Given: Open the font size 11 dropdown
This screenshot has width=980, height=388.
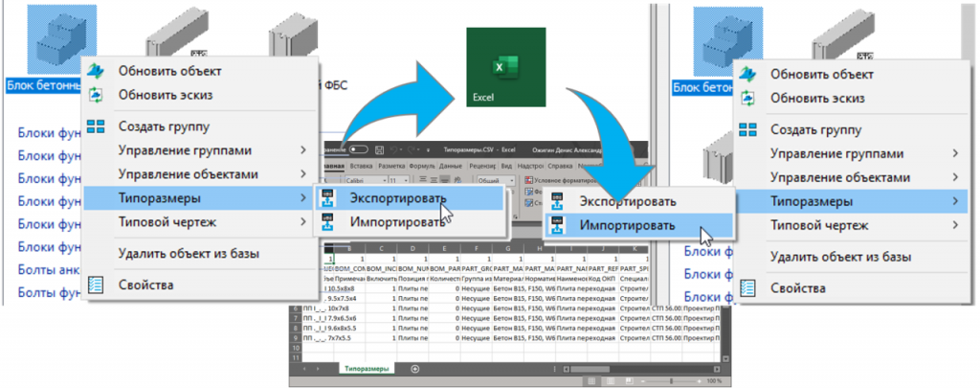Looking at the screenshot, I should click(x=406, y=180).
